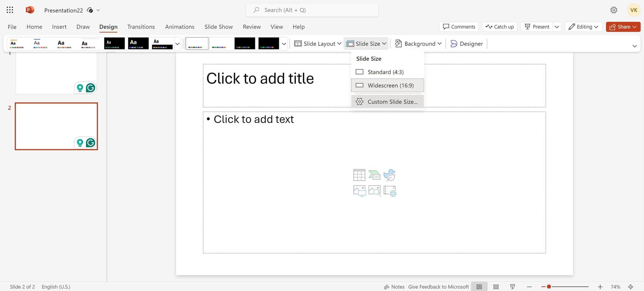The image size is (644, 291).
Task: Insert an online video placeholder icon
Action: pyautogui.click(x=390, y=191)
